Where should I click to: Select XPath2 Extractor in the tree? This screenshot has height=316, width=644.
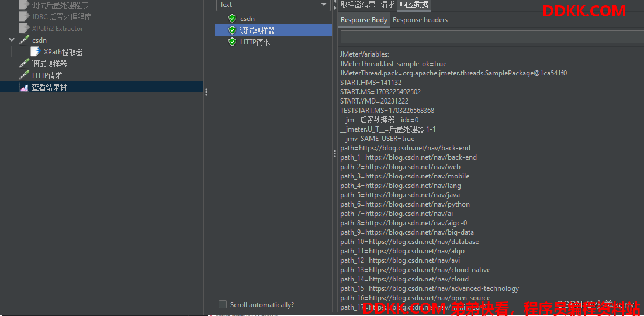point(57,29)
